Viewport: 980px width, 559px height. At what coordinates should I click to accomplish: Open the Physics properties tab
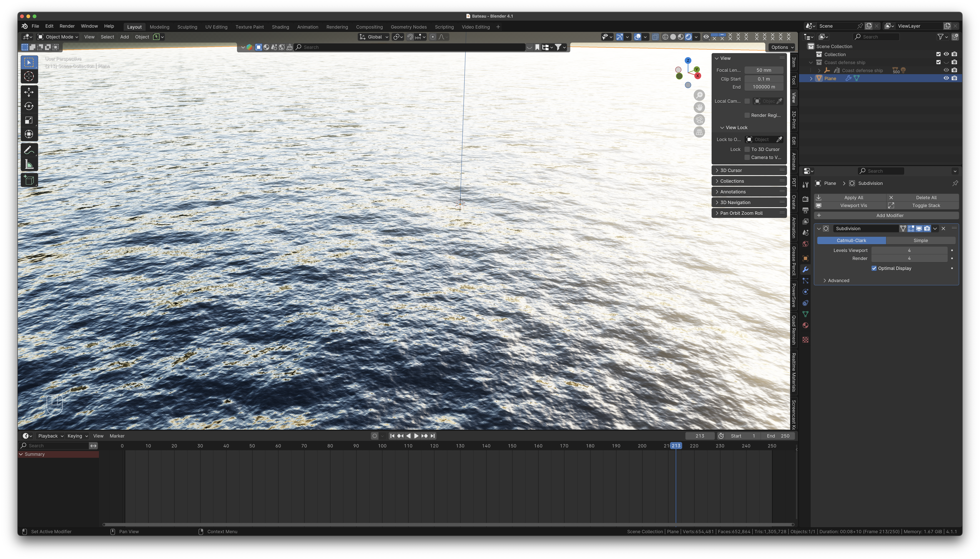pos(805,292)
